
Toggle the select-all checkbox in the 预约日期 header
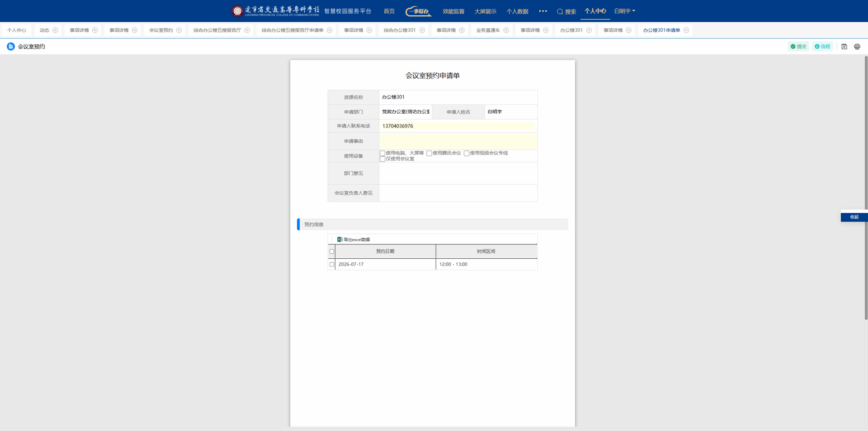(332, 252)
